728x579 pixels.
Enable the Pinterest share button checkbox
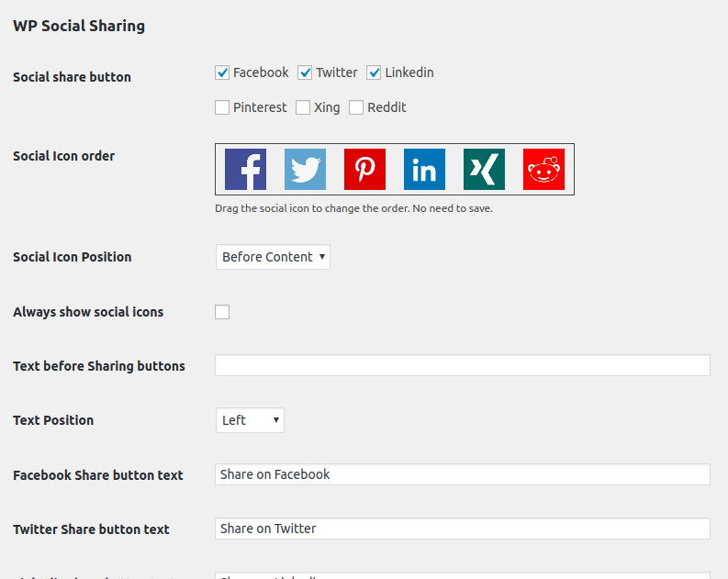pos(222,107)
